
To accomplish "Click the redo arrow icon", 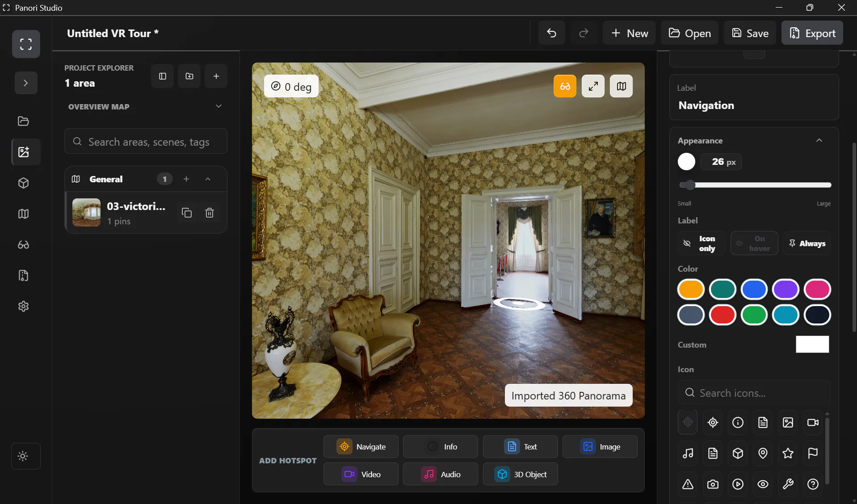I will tap(584, 33).
